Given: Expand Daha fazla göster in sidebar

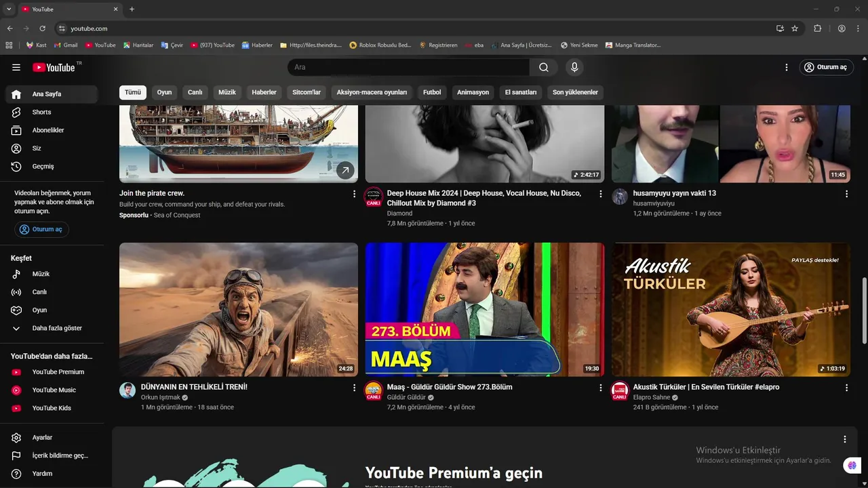Looking at the screenshot, I should point(52,328).
